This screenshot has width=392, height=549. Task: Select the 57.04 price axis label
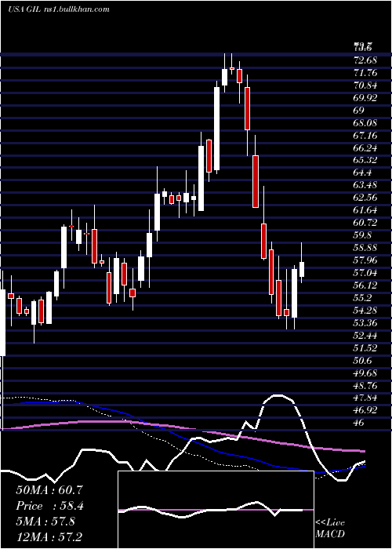click(x=365, y=272)
